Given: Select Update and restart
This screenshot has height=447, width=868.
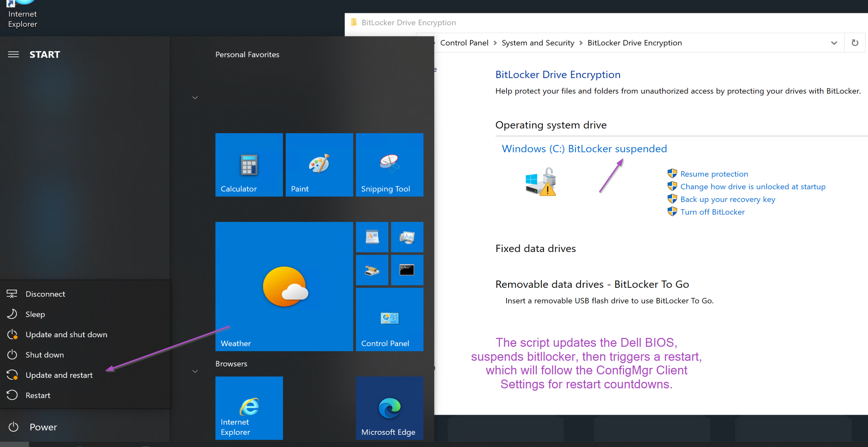Looking at the screenshot, I should click(x=59, y=375).
